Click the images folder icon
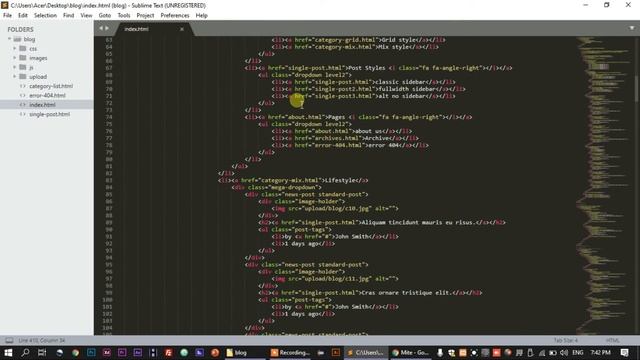640x360 pixels. (x=23, y=58)
